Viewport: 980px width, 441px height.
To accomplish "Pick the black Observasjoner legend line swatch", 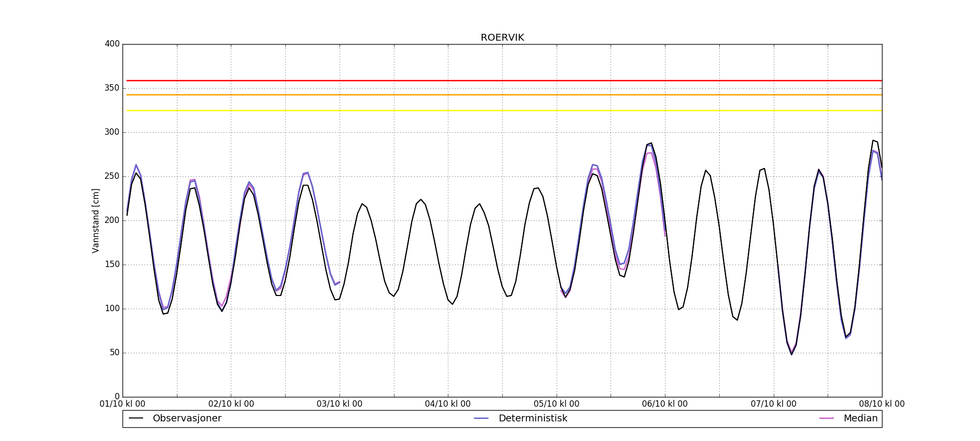I will click(x=136, y=418).
